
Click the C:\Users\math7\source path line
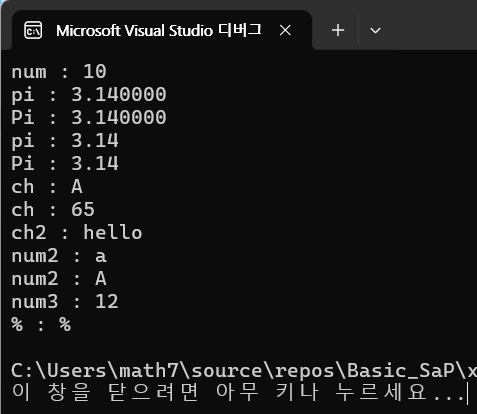(x=244, y=371)
